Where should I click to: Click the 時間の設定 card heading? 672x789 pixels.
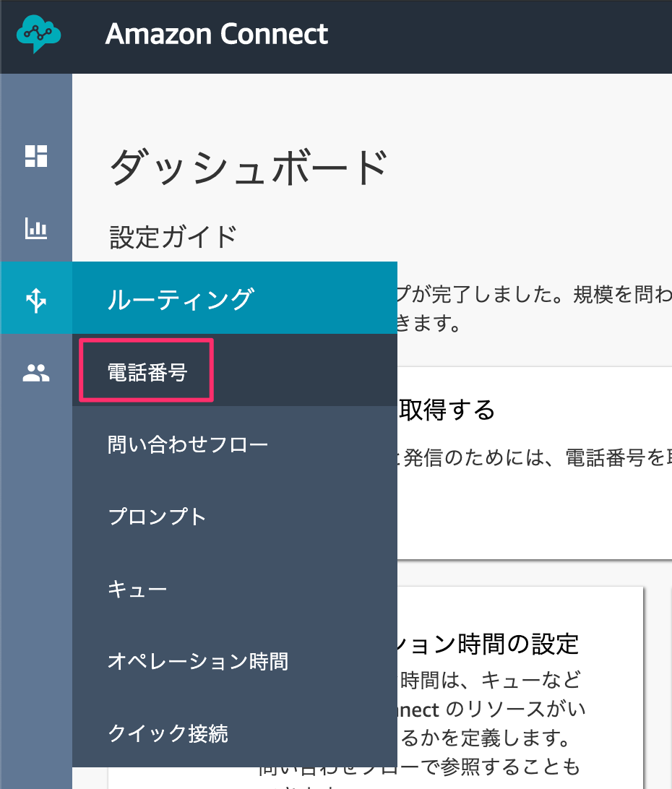[518, 644]
